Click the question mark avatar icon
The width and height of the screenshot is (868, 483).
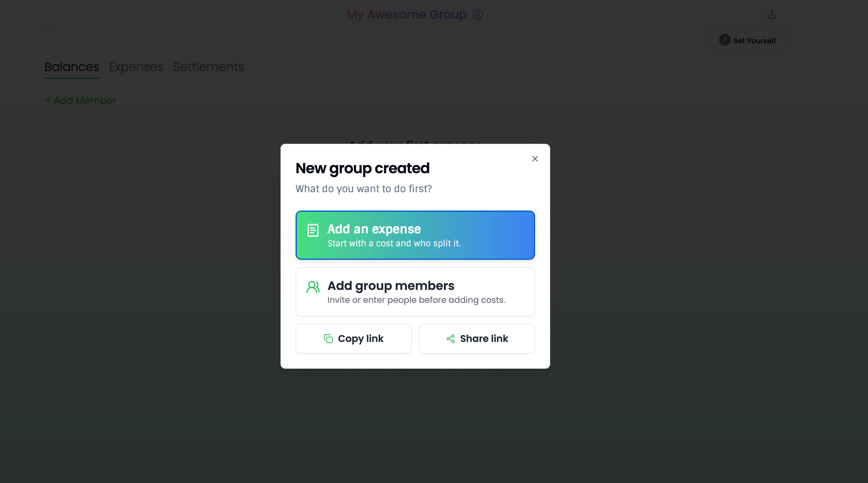coord(725,40)
